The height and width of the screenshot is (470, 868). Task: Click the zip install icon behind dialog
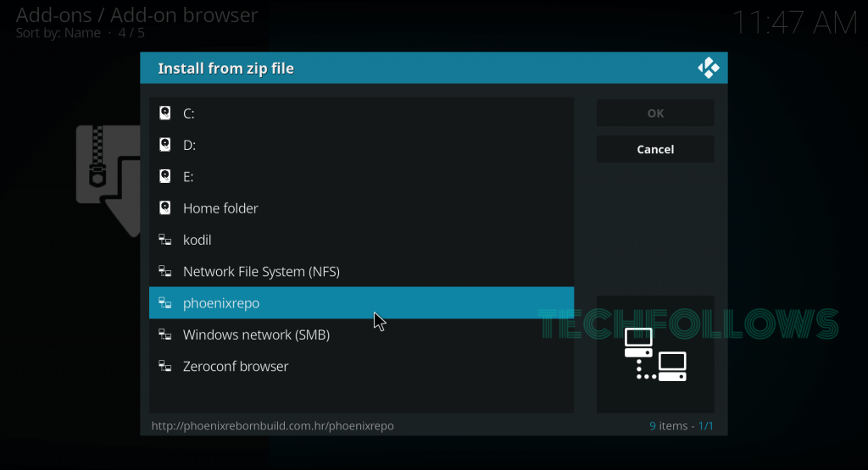tap(108, 181)
